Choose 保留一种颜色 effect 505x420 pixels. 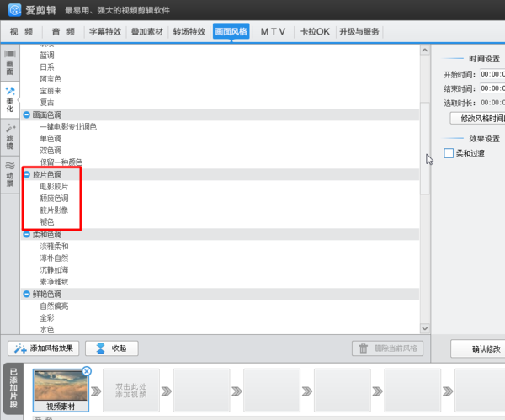(x=61, y=162)
